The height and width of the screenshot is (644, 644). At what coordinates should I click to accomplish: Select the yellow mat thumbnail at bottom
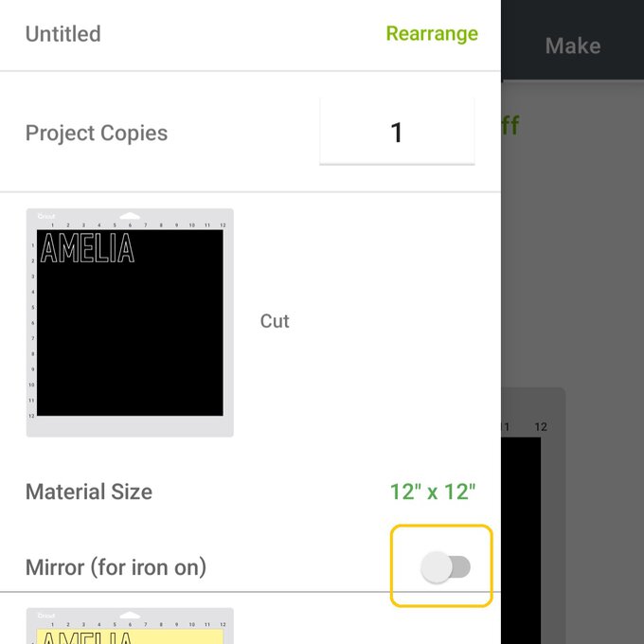(x=130, y=628)
